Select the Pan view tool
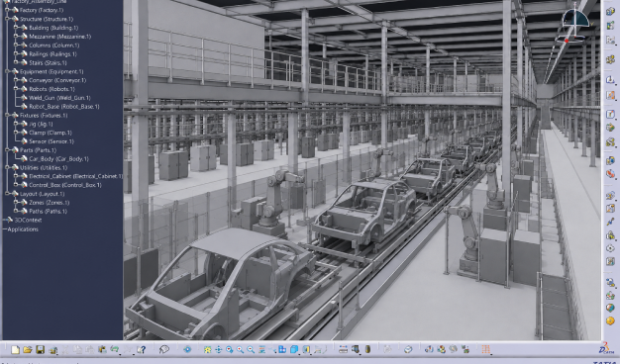 click(x=218, y=349)
